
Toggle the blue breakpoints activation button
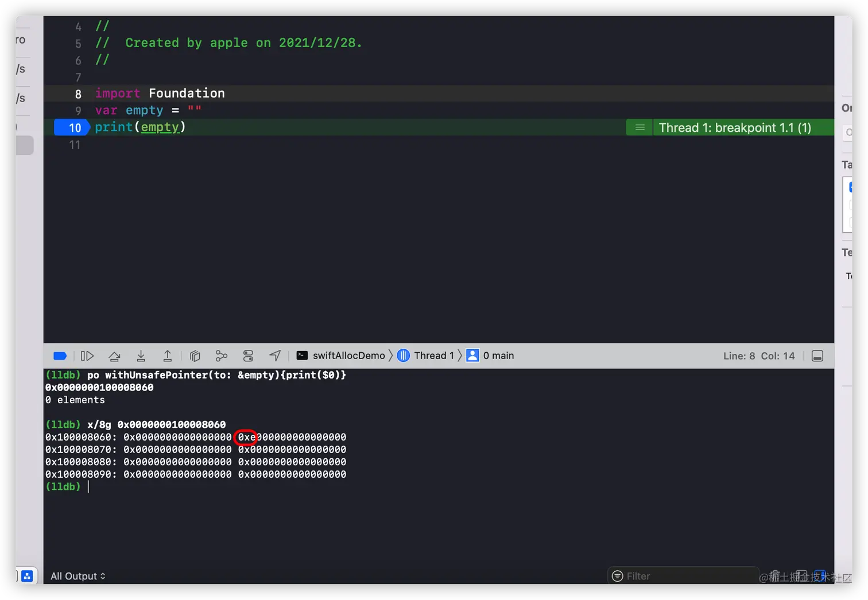click(60, 356)
